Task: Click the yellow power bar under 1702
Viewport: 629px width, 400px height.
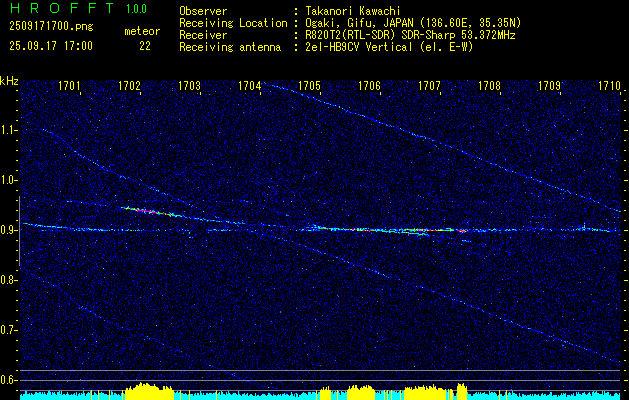Action: click(149, 392)
